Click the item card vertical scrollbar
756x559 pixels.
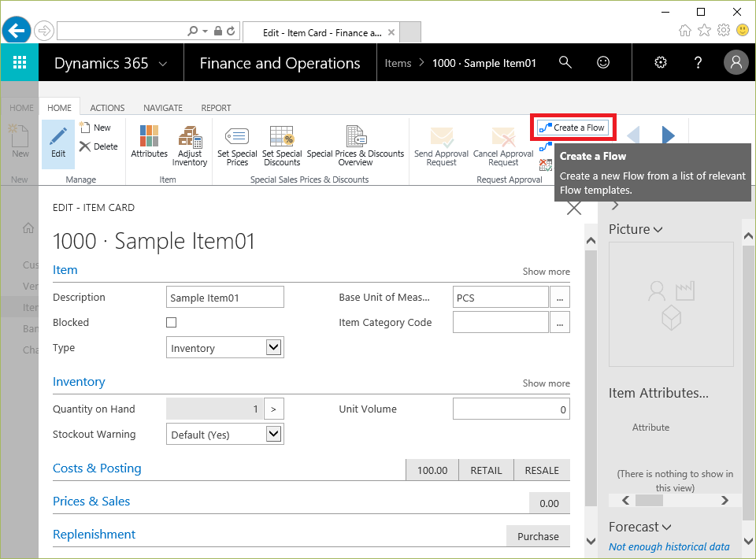click(x=591, y=378)
